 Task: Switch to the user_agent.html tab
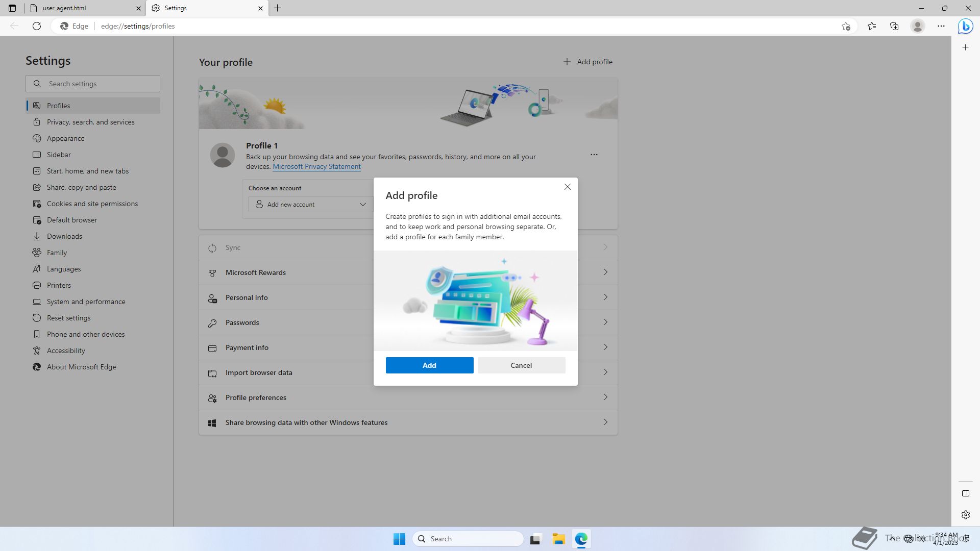tap(84, 8)
